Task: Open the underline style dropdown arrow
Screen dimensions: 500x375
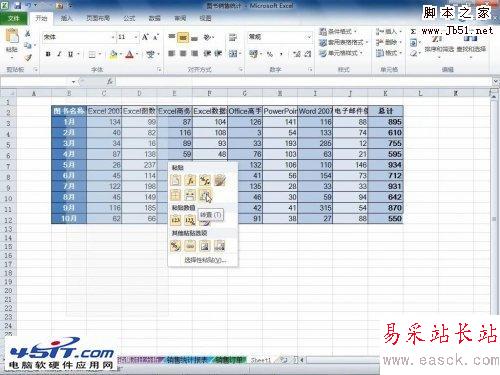Action: coord(78,54)
